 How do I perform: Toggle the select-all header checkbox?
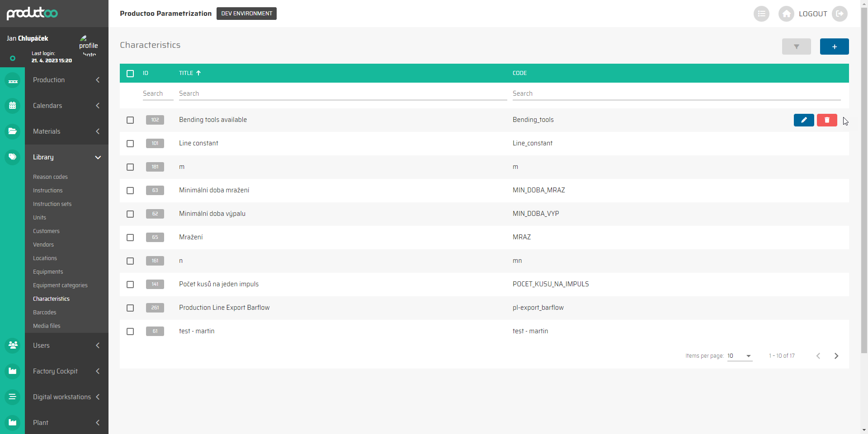coord(130,74)
